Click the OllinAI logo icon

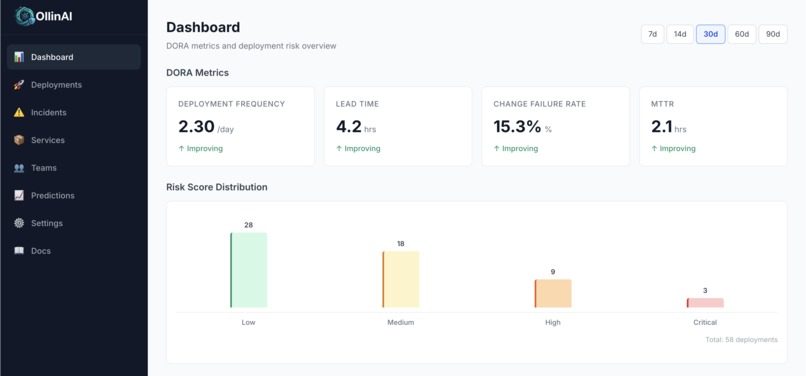(24, 16)
